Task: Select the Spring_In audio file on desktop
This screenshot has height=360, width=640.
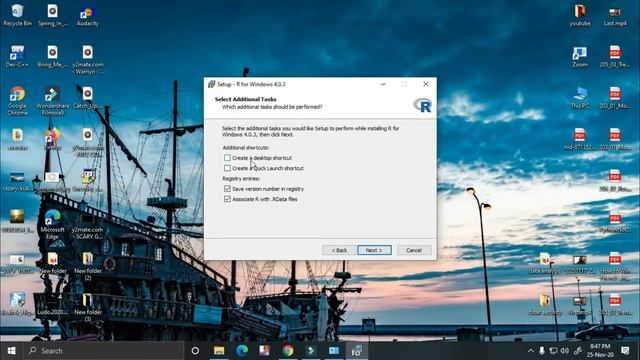Action: pos(52,15)
